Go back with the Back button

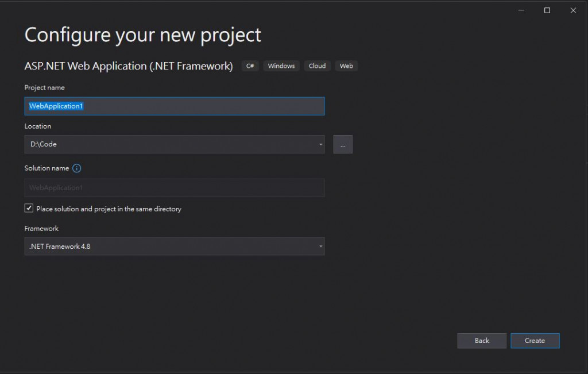pyautogui.click(x=482, y=341)
